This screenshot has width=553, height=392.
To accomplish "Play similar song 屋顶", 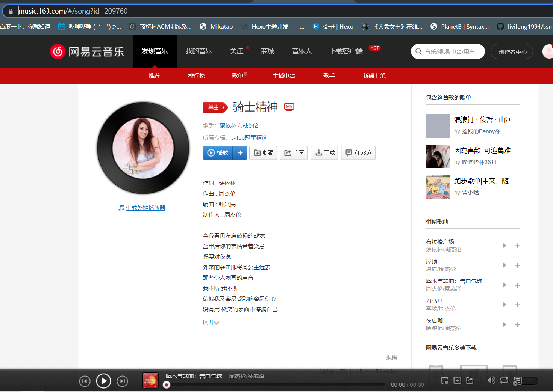I will (505, 265).
